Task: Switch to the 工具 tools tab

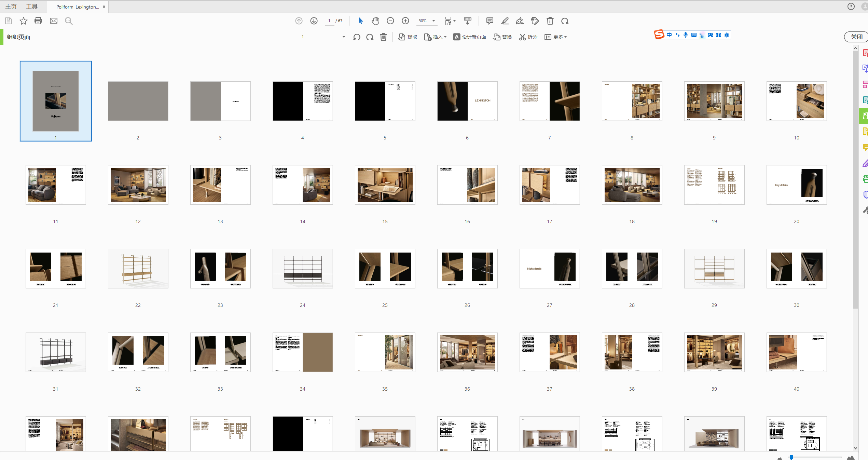Action: [x=32, y=6]
